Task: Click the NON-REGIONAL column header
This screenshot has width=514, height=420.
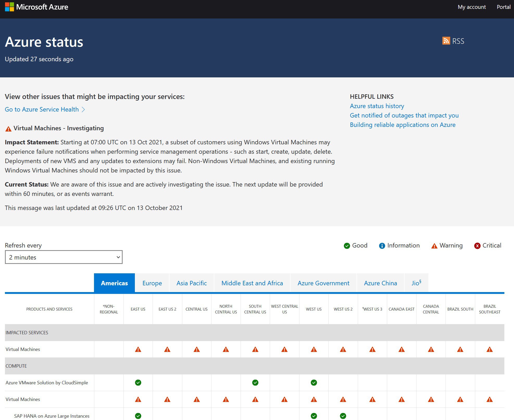Action: pyautogui.click(x=109, y=309)
